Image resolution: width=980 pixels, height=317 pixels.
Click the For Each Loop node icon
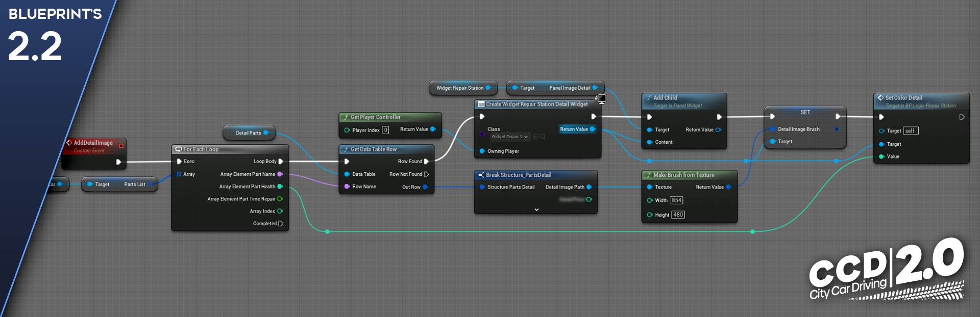(178, 149)
